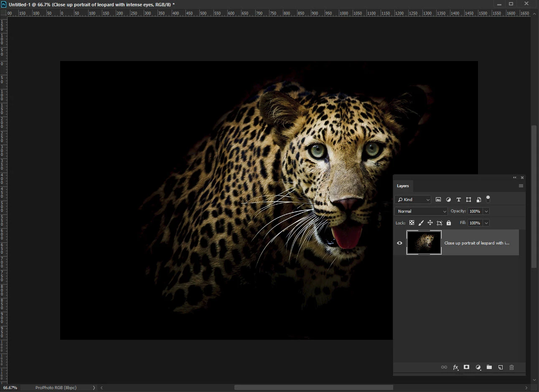This screenshot has height=392, width=539.
Task: Select the leopard layer thumbnail
Action: (x=424, y=243)
